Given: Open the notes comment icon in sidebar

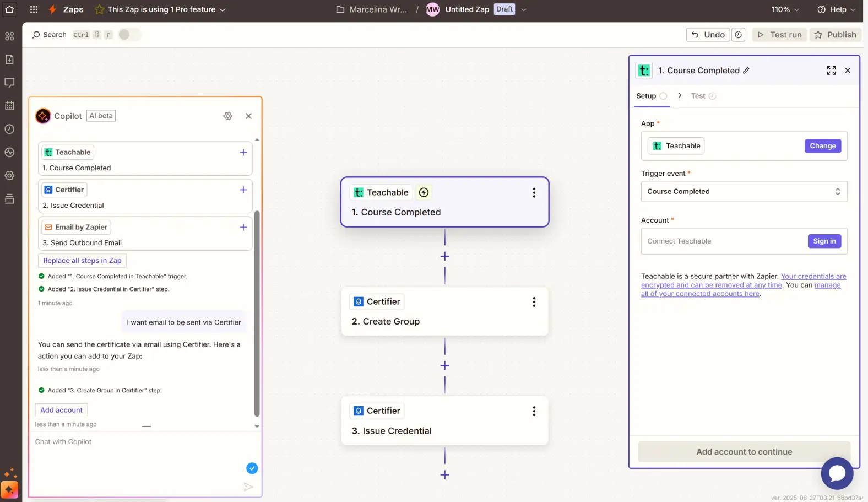Looking at the screenshot, I should (x=9, y=83).
